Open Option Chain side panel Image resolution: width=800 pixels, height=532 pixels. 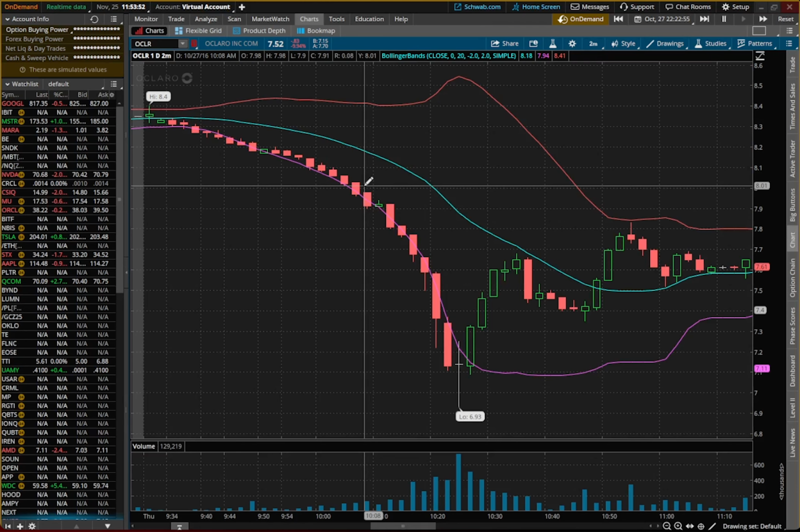(x=792, y=277)
